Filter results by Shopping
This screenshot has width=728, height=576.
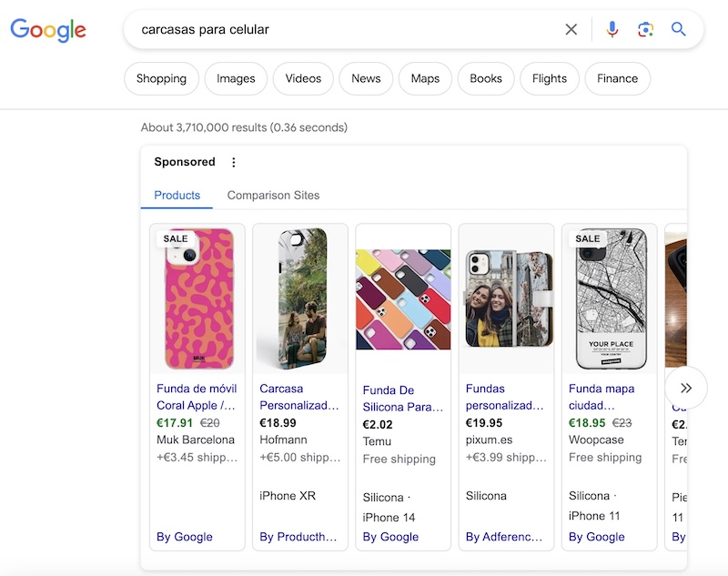coord(161,78)
